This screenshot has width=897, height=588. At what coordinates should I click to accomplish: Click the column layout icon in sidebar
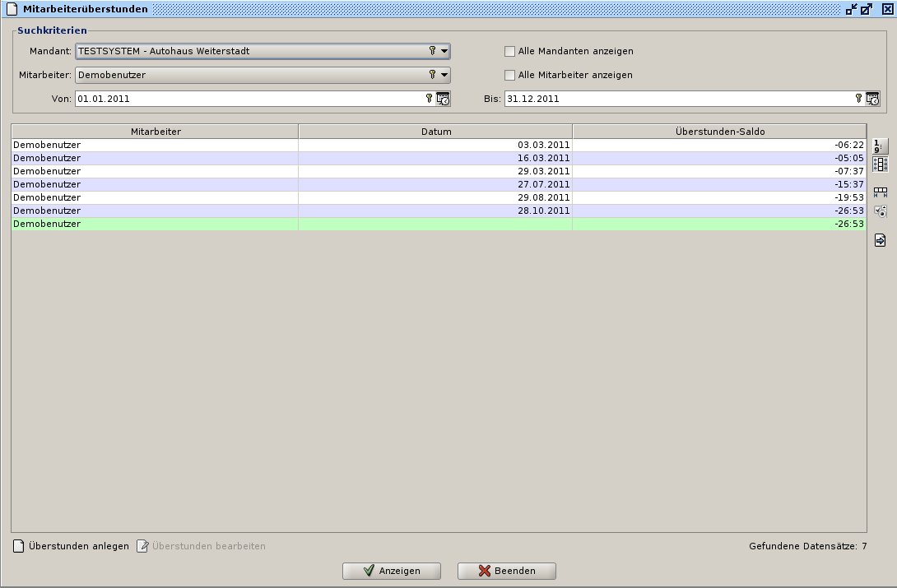880,164
